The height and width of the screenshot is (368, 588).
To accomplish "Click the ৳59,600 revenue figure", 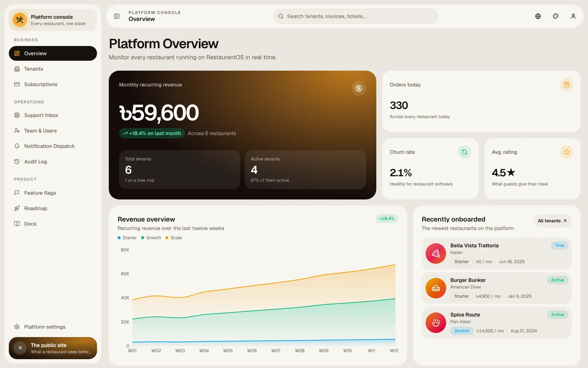I will 159,113.
